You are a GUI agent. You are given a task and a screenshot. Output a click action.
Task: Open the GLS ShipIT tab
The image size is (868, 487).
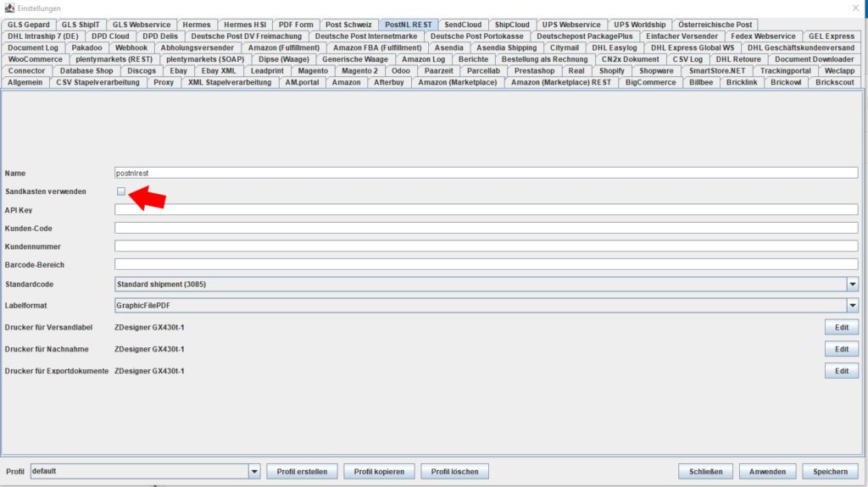tap(81, 25)
